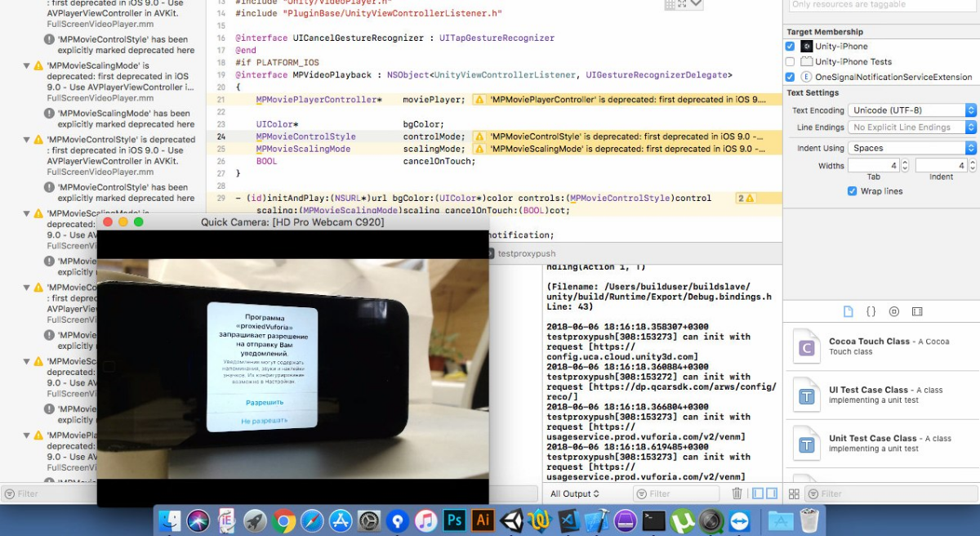The height and width of the screenshot is (536, 980).
Task: Click the MPMovieScalingMode deprecated warning on line 25
Action: 627,149
